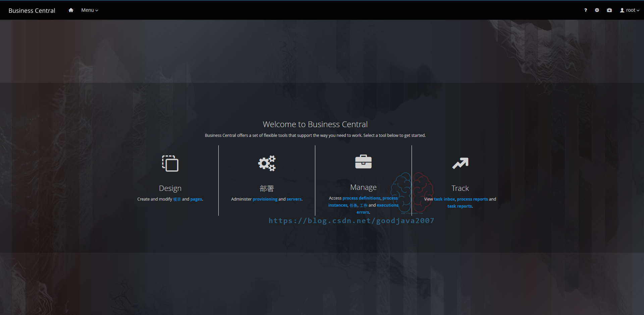
Task: Click the Manage briefcase icon
Action: point(363,162)
